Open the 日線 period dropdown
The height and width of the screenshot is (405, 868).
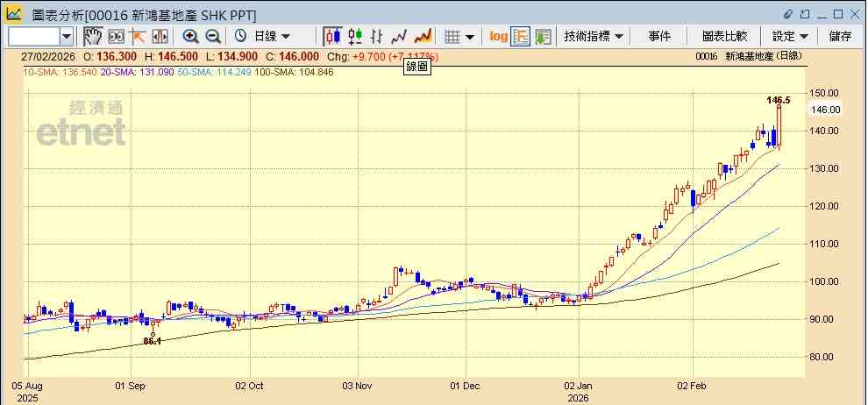pyautogui.click(x=263, y=37)
